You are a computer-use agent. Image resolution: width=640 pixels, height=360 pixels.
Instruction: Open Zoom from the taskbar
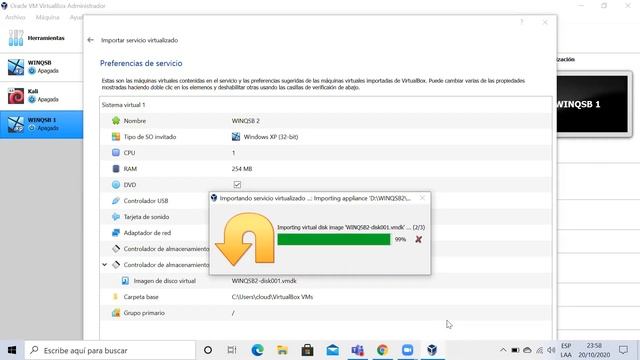click(x=407, y=350)
